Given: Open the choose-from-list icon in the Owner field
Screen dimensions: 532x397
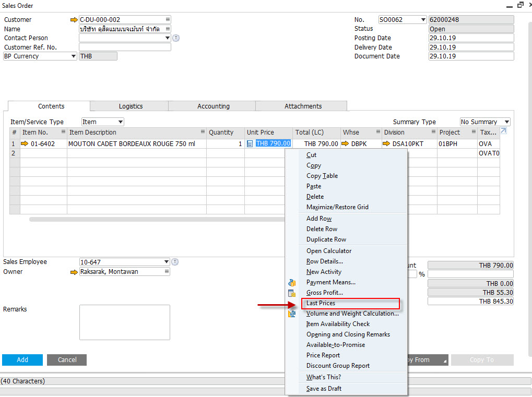Looking at the screenshot, I should pyautogui.click(x=167, y=272).
